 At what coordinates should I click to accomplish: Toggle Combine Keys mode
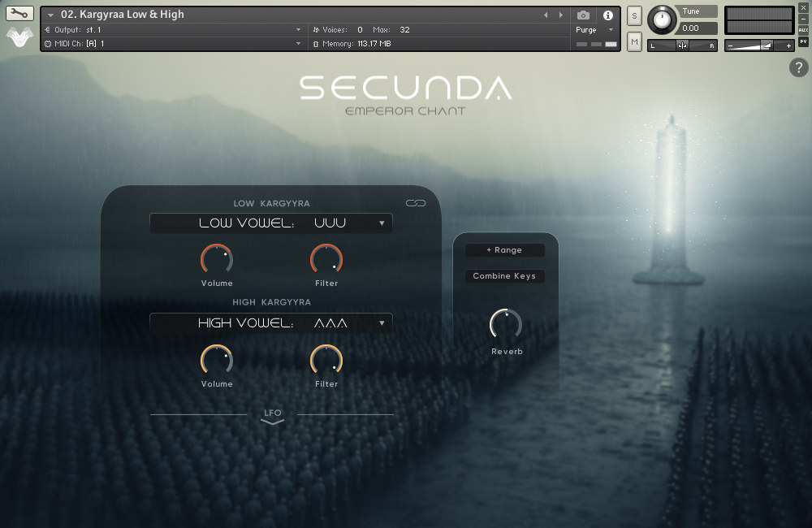[504, 275]
